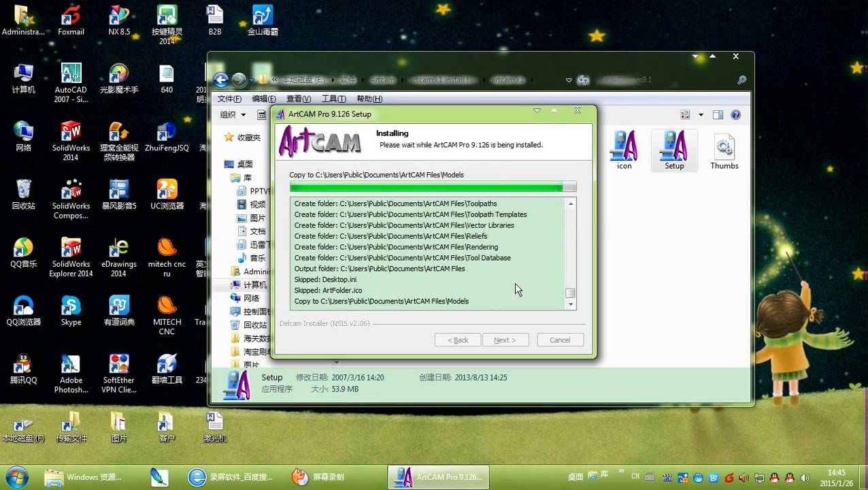Open the 组织 dropdown in Explorer

tap(232, 115)
